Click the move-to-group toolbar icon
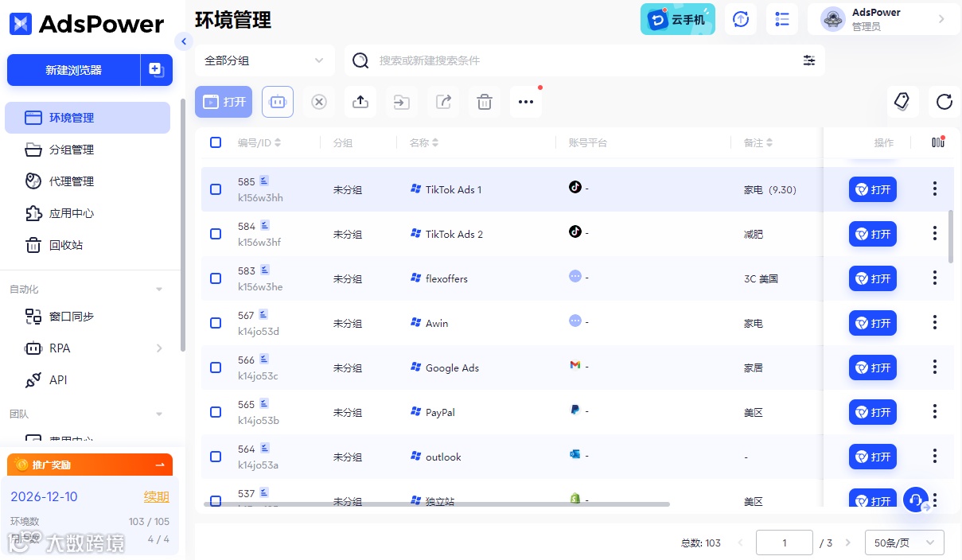962x560 pixels. pyautogui.click(x=402, y=102)
